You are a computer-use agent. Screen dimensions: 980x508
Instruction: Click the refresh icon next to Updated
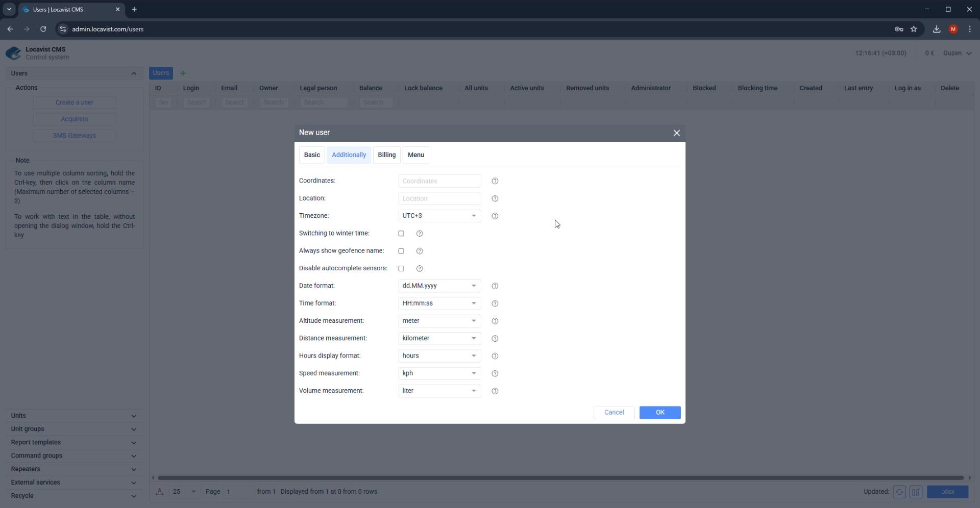899,492
